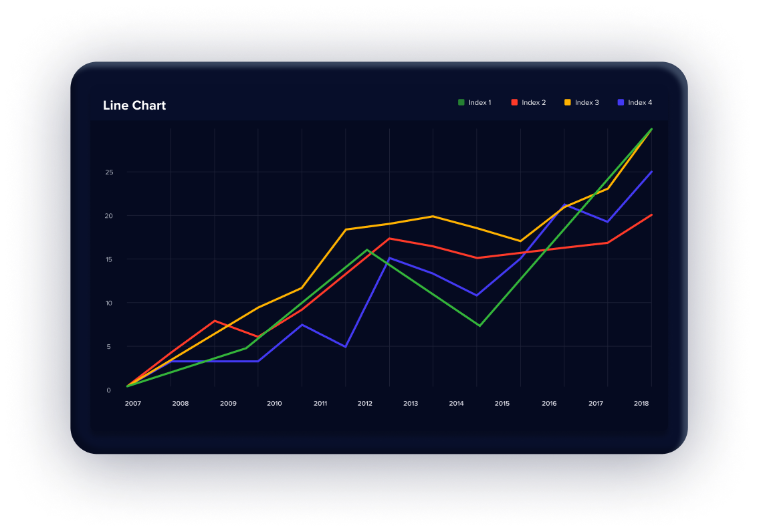Click the blue Index 4 legend swatch
The image size is (757, 532).
pyautogui.click(x=621, y=102)
